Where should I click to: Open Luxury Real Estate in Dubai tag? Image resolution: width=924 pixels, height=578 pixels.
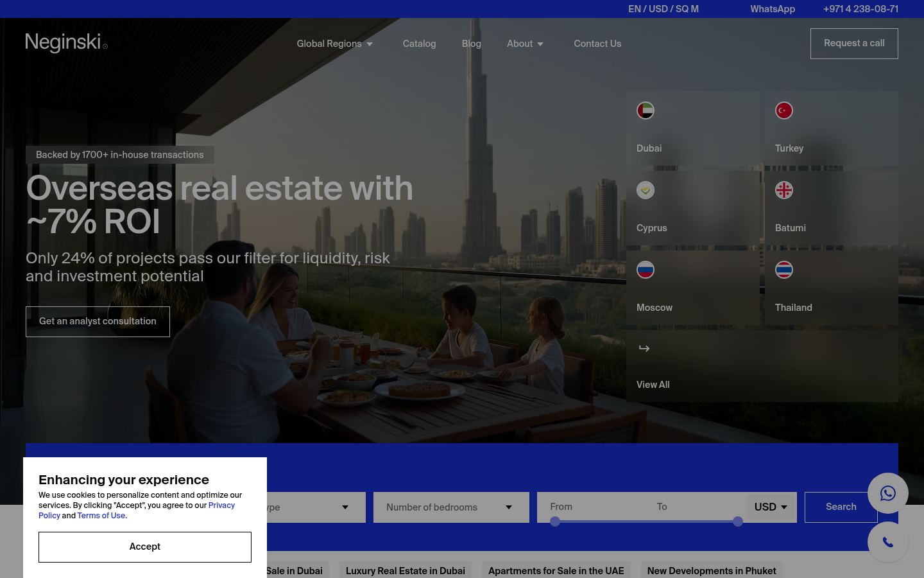pos(406,570)
